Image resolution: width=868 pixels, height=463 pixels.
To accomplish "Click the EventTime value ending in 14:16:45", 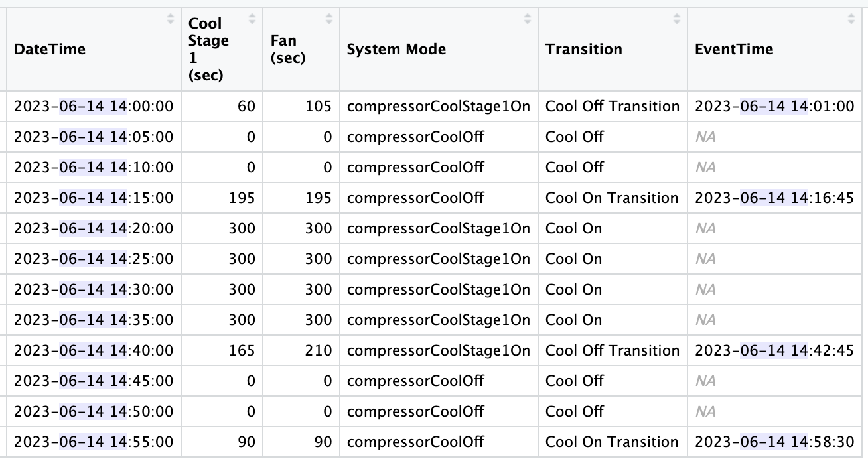I will [x=774, y=198].
